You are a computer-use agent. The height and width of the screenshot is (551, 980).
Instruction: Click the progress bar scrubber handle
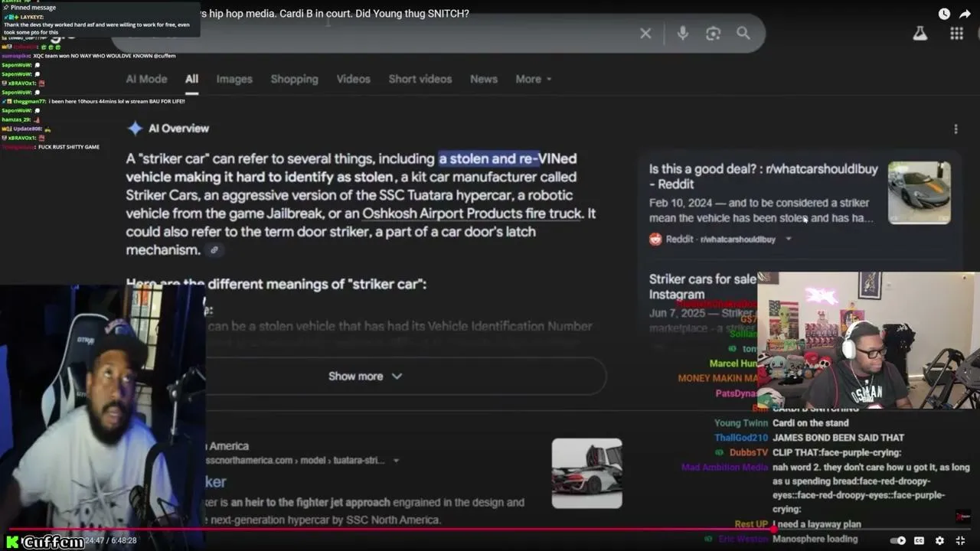[775, 529]
